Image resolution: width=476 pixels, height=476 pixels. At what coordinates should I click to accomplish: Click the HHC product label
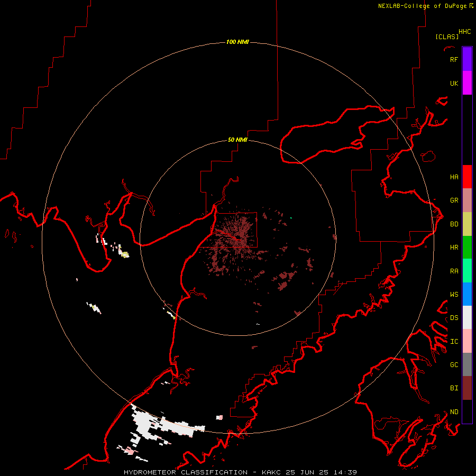[x=464, y=32]
